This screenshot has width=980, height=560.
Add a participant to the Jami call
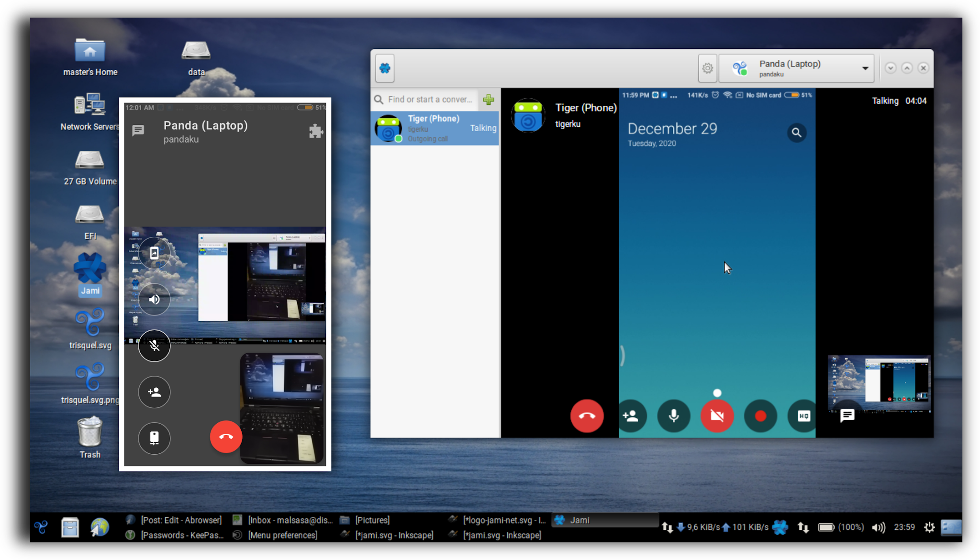[631, 415]
